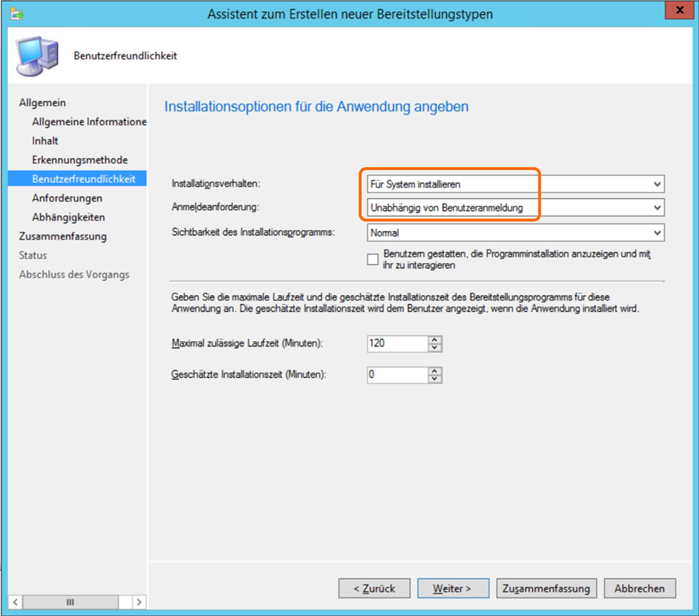Click the Zurück button
699x616 pixels.
[x=373, y=588]
